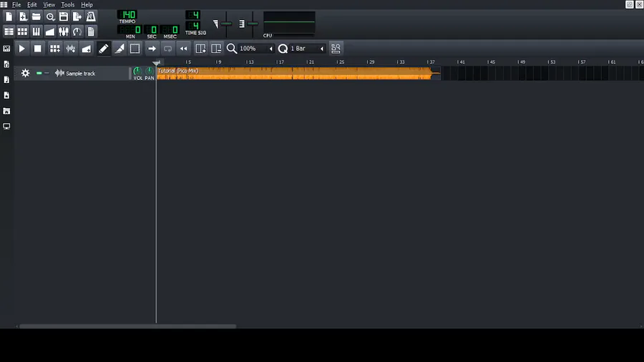The height and width of the screenshot is (362, 644).
Task: Open the Automation Editor icon
Action: pos(50,31)
